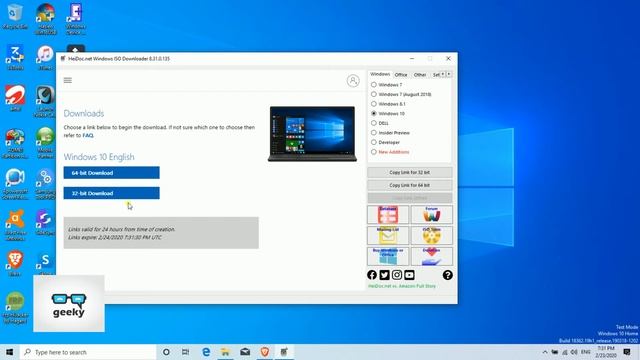Open the Mail app on the taskbar
Viewport: 640px width, 360px height.
(245, 352)
